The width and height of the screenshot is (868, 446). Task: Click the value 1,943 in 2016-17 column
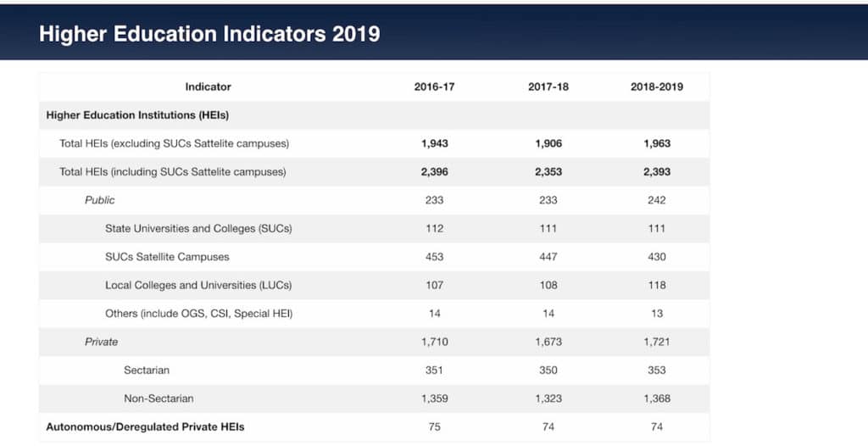[x=434, y=143]
